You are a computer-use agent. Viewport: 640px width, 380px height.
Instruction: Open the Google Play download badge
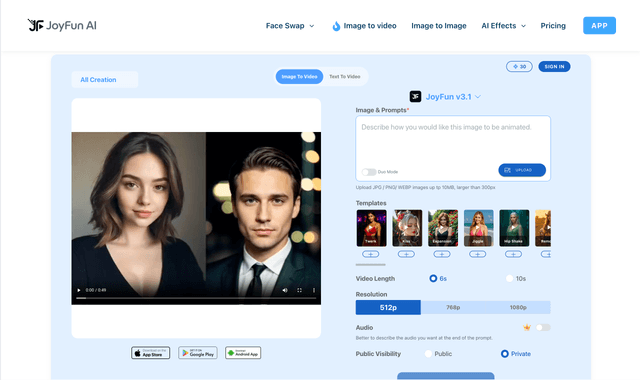198,353
